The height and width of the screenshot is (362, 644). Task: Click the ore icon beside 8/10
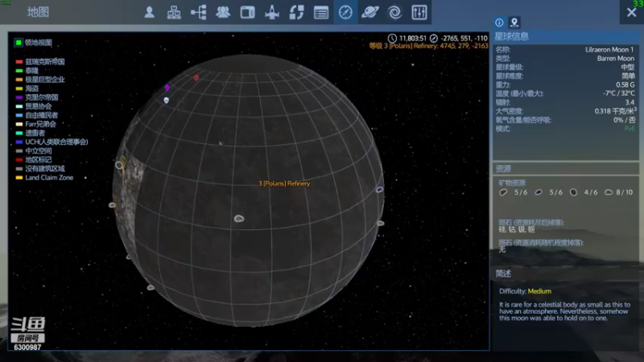[609, 192]
